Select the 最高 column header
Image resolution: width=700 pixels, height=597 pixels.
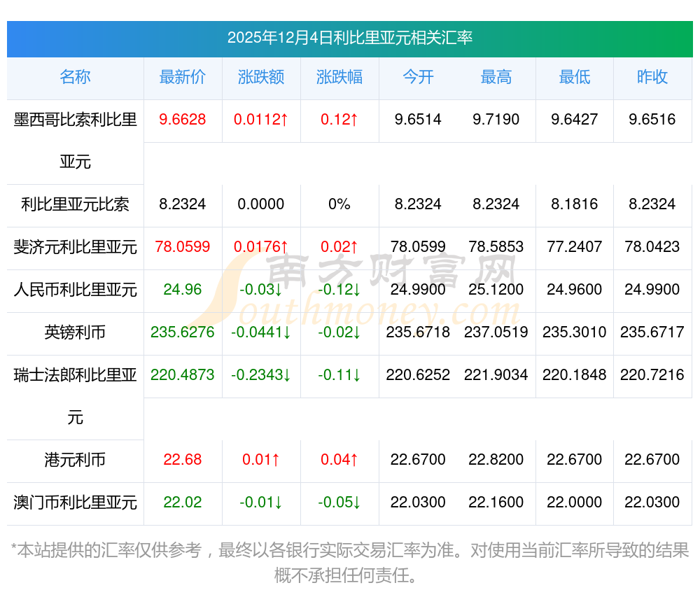[x=496, y=77]
